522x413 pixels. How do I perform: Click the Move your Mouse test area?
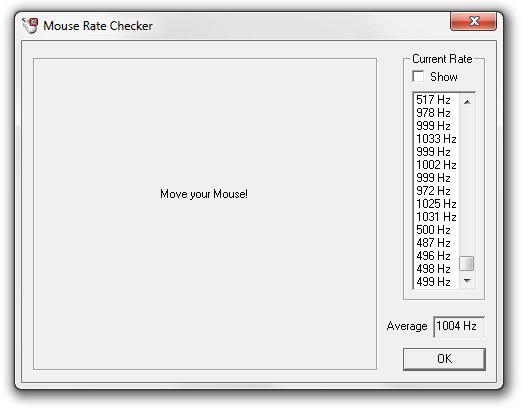pos(205,214)
